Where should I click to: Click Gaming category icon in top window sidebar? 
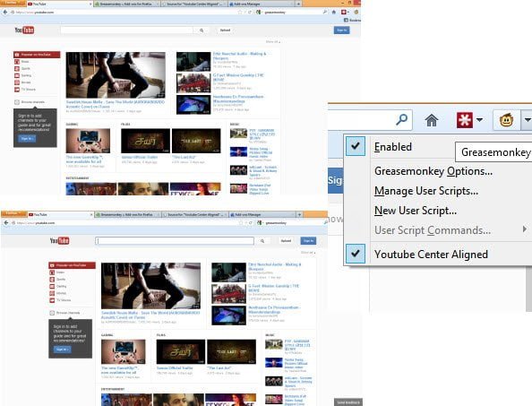17,75
